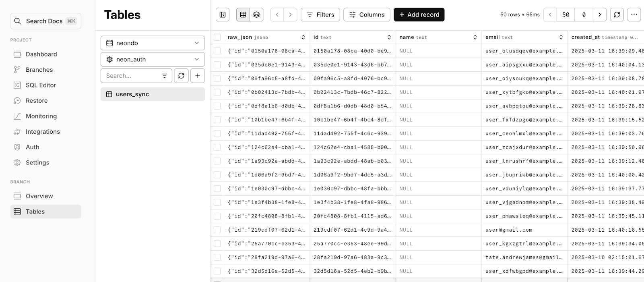Switch to stacked layers view
Screen dimensions: 644x282
[256, 15]
